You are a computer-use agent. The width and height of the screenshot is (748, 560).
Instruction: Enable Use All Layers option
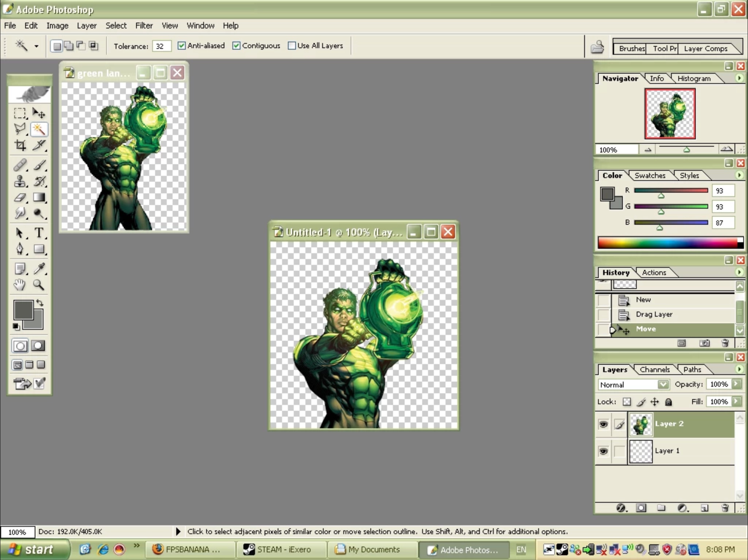[x=292, y=46]
